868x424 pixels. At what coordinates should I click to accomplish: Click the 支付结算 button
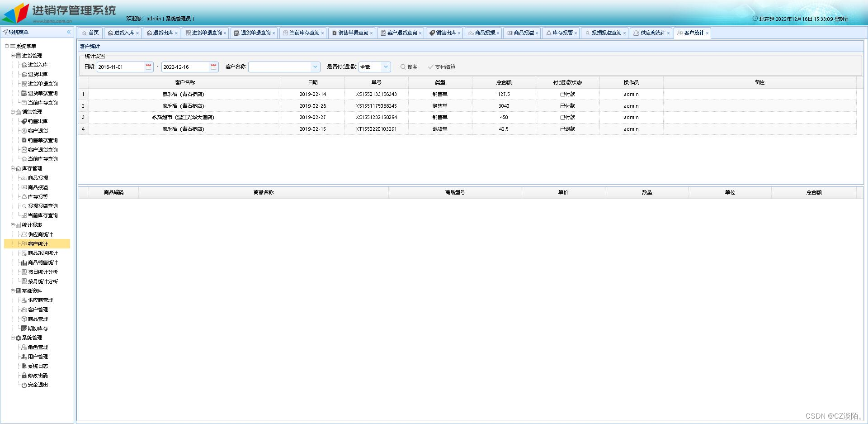pos(442,67)
